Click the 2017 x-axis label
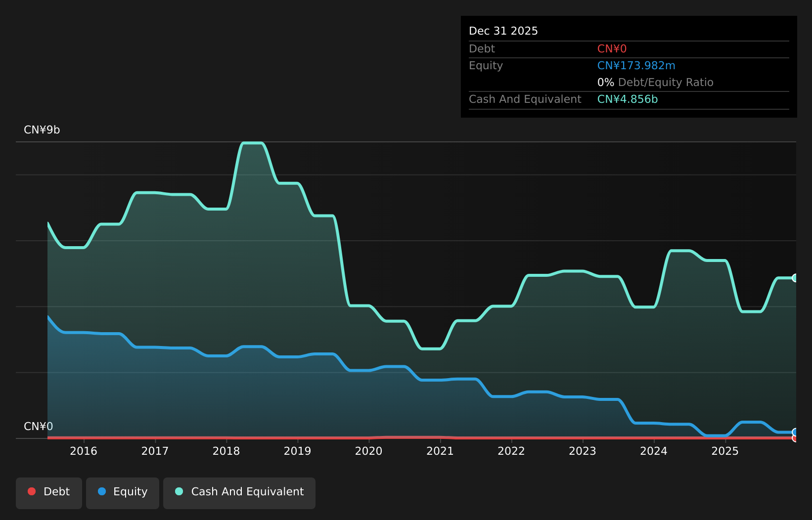The image size is (812, 520). click(155, 451)
